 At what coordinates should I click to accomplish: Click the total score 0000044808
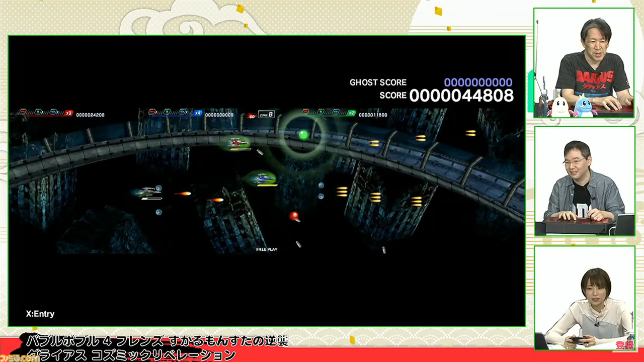[x=461, y=95]
